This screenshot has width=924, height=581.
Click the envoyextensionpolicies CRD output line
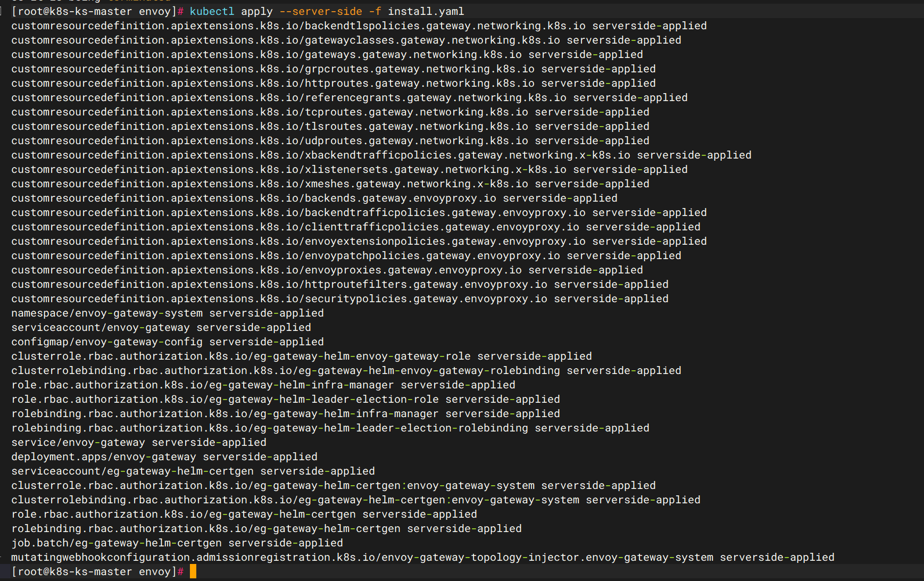[x=359, y=241]
